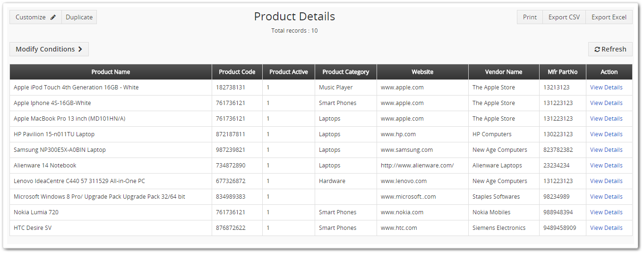The height and width of the screenshot is (254, 644).
Task: Print the Product Details report
Action: point(530,18)
